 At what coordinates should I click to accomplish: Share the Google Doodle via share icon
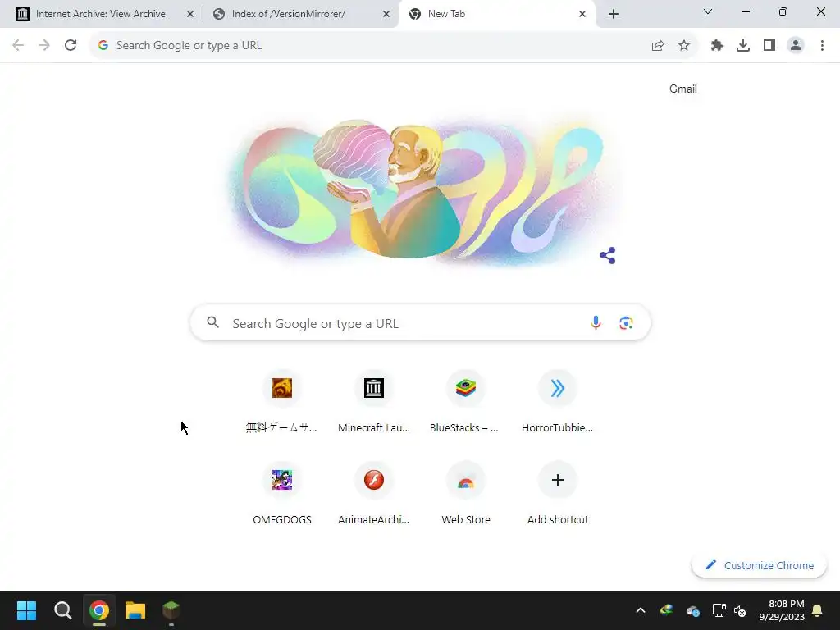[608, 256]
